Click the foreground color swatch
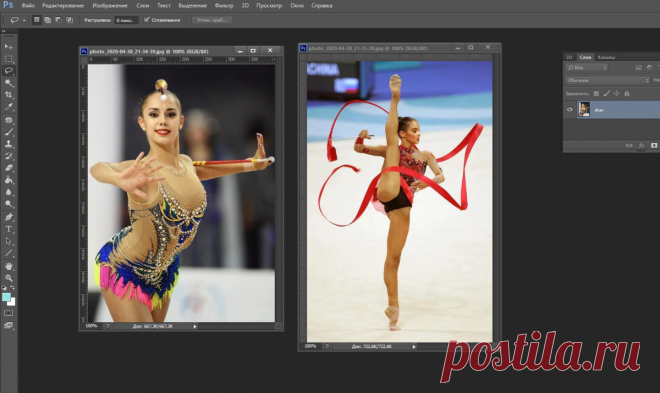Screen dimensions: 660x393 coord(6,297)
